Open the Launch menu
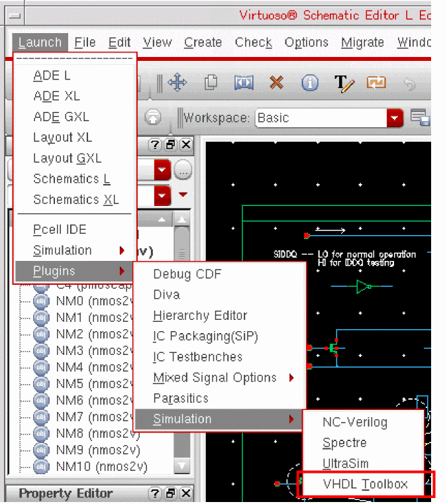 [x=40, y=42]
